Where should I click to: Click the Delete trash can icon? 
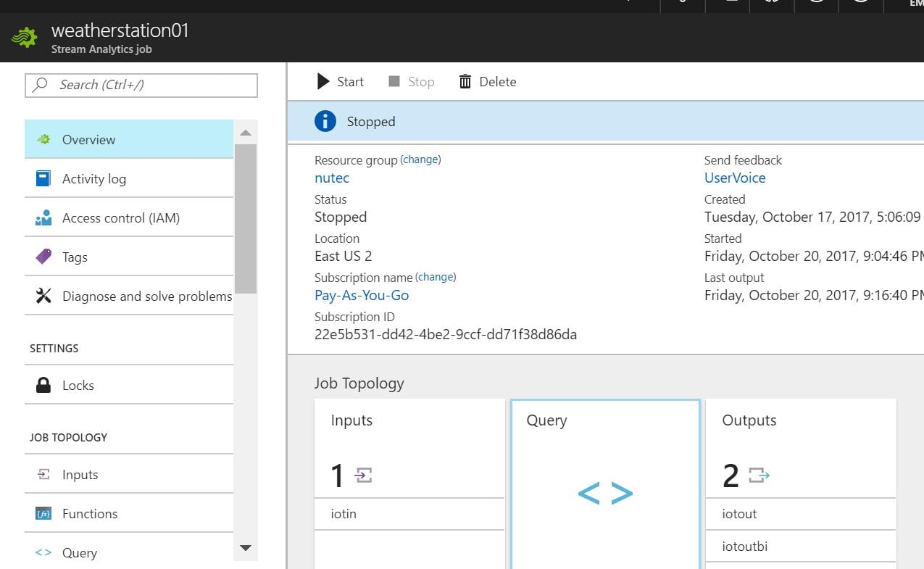click(465, 82)
